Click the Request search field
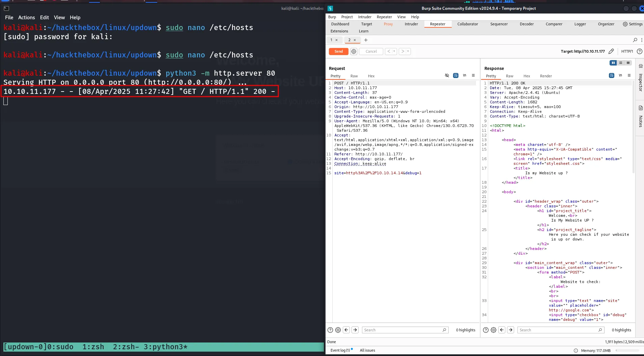 [x=405, y=330]
